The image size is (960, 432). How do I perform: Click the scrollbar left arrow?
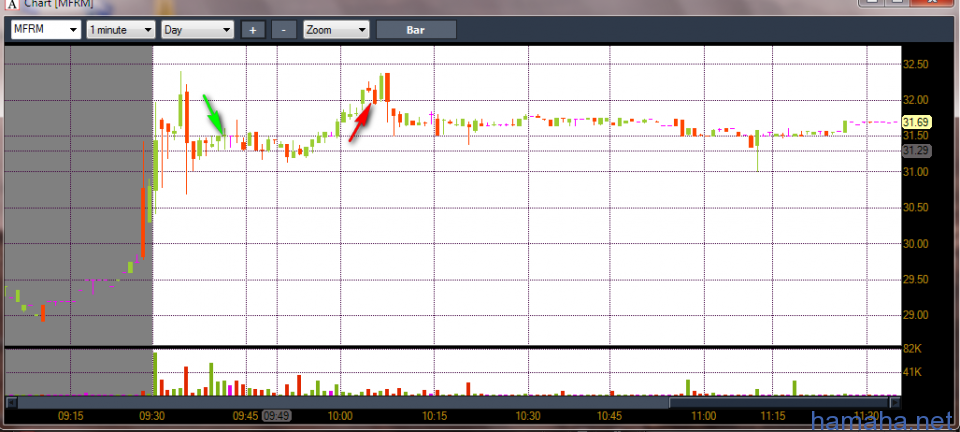[x=11, y=403]
